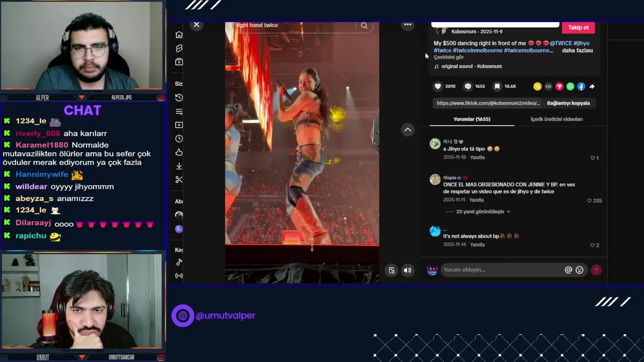Open the Watch later clock icon
The image size is (644, 362).
pos(179,139)
